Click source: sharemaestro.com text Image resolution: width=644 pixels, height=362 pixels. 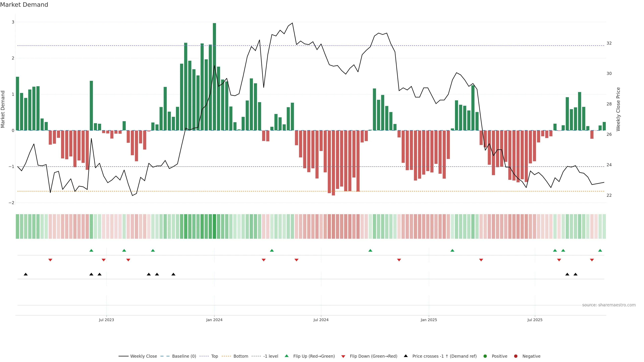point(609,305)
